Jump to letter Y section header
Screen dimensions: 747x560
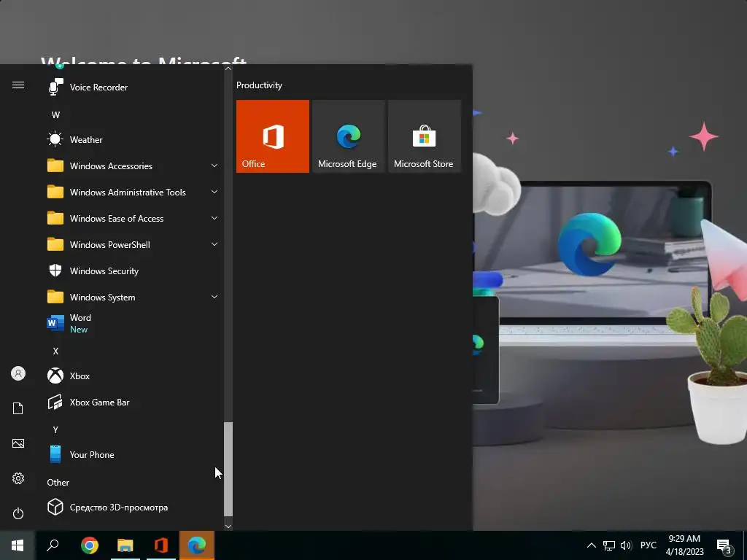pyautogui.click(x=55, y=429)
